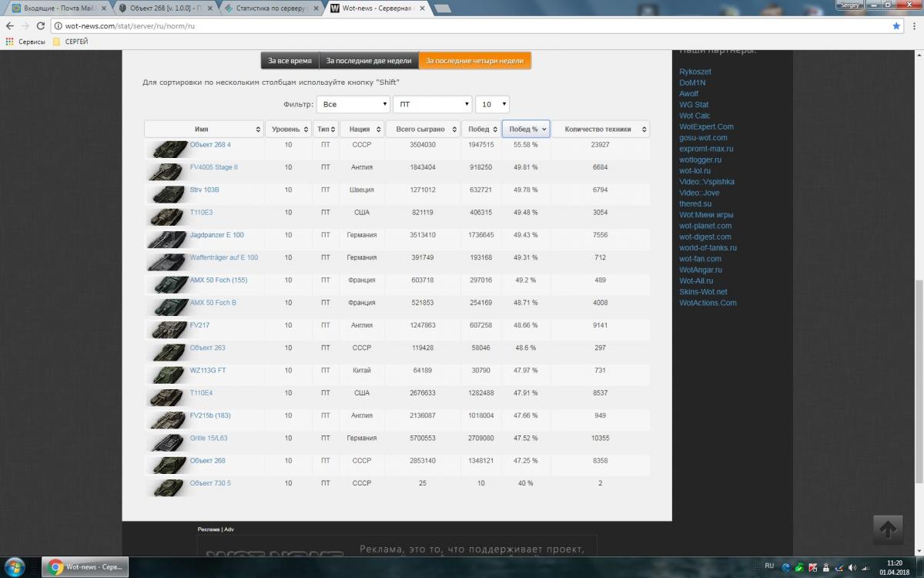Open the WotExpert.Com partner link

tap(706, 126)
